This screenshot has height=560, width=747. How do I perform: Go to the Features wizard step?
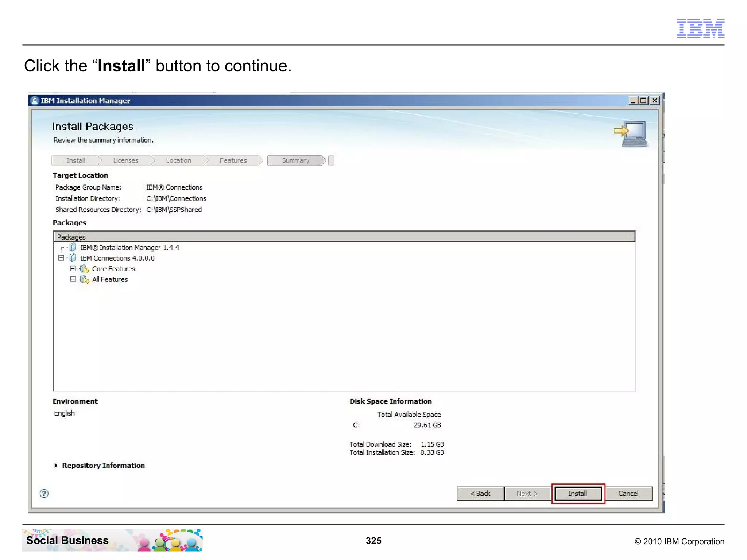click(233, 160)
